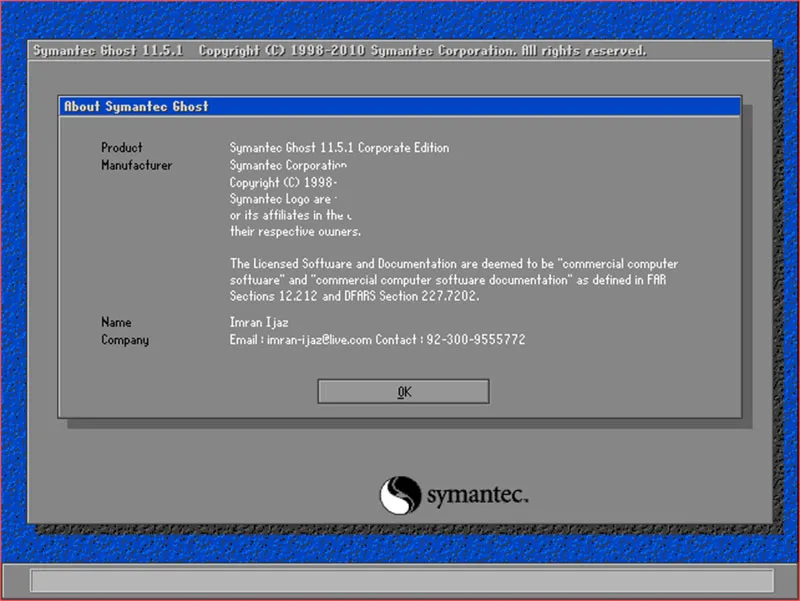Click 'Symantec Ghost 11.5.1 Corporate Edition' text
The image size is (800, 601).
339,147
